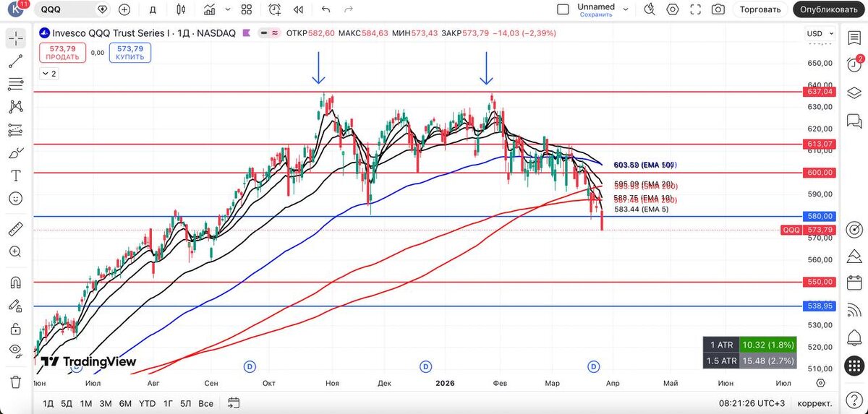868x414 pixels.
Task: Toggle the session status pill next to the flag
Action: point(270,33)
